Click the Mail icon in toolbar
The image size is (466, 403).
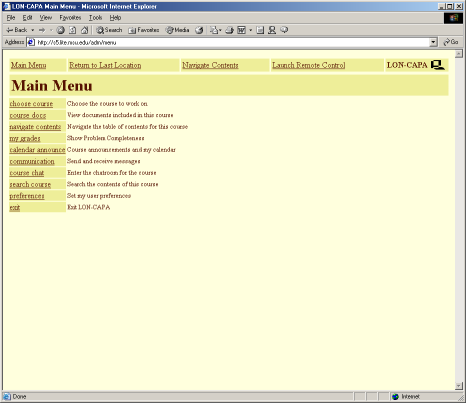pos(215,30)
